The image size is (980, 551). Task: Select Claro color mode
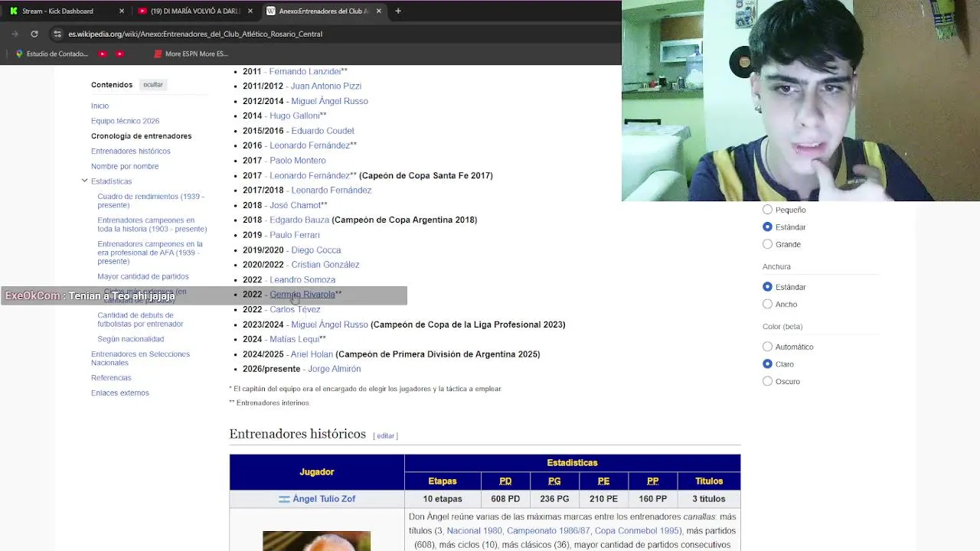(767, 364)
